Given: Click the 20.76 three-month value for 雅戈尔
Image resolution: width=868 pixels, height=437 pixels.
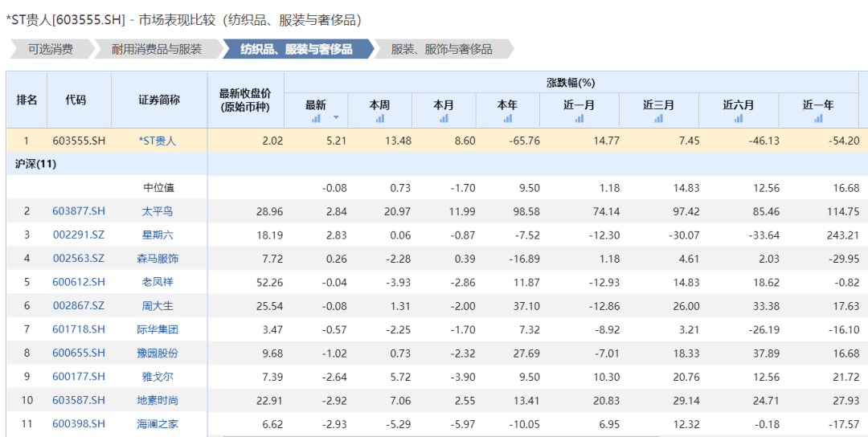Looking at the screenshot, I should point(686,377).
